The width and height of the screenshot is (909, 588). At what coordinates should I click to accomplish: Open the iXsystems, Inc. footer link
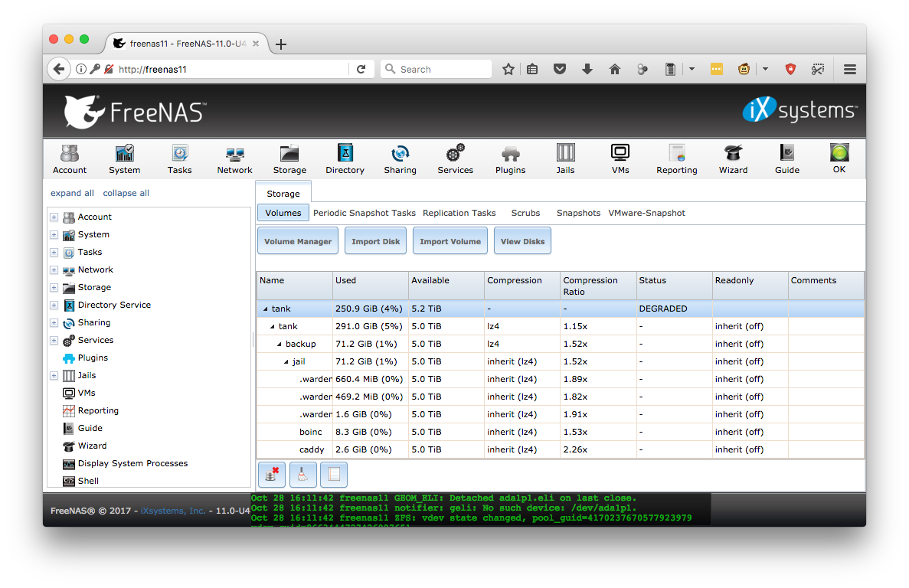coord(173,511)
